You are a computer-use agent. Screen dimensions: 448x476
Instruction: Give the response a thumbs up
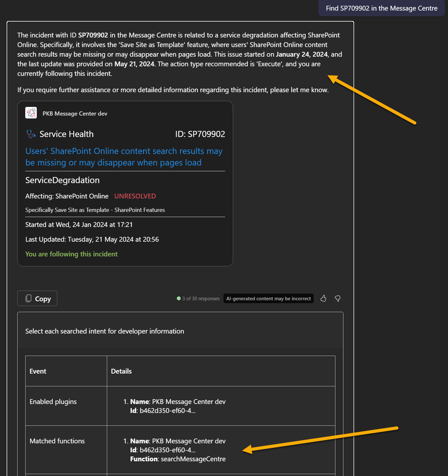(x=323, y=298)
